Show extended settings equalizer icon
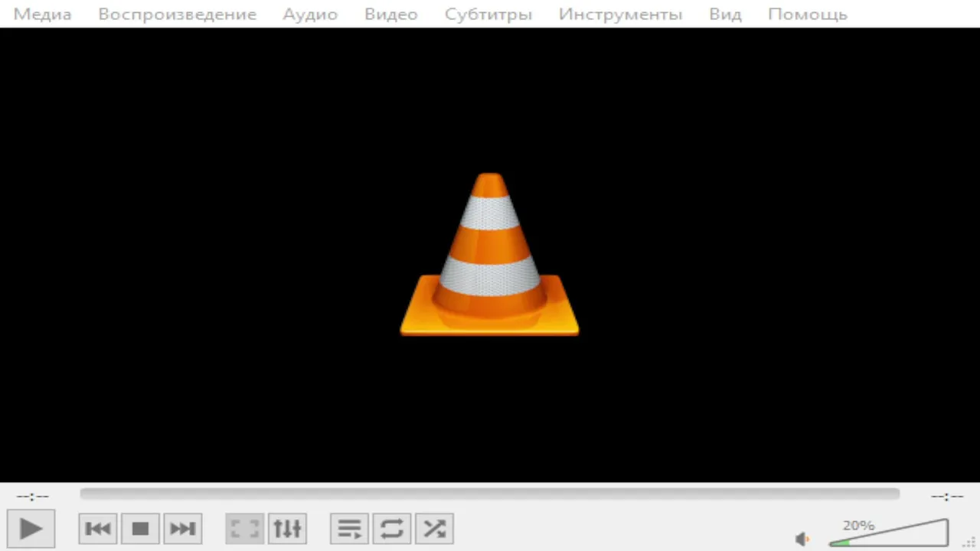Viewport: 980px width, 551px height. (x=287, y=528)
